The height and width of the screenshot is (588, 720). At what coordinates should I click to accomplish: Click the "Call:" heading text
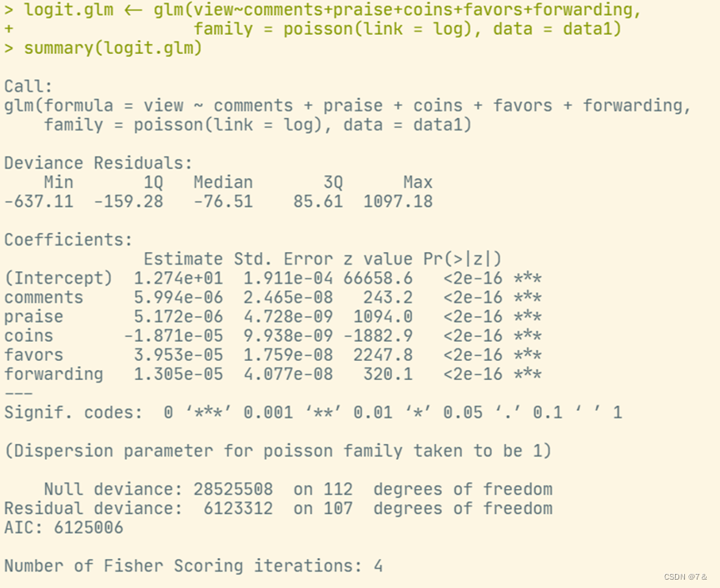click(28, 86)
